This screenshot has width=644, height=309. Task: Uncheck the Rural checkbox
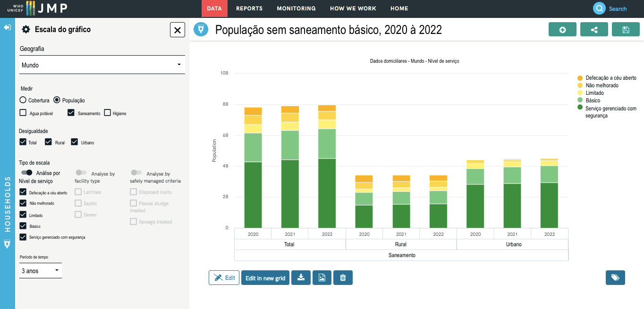point(48,142)
